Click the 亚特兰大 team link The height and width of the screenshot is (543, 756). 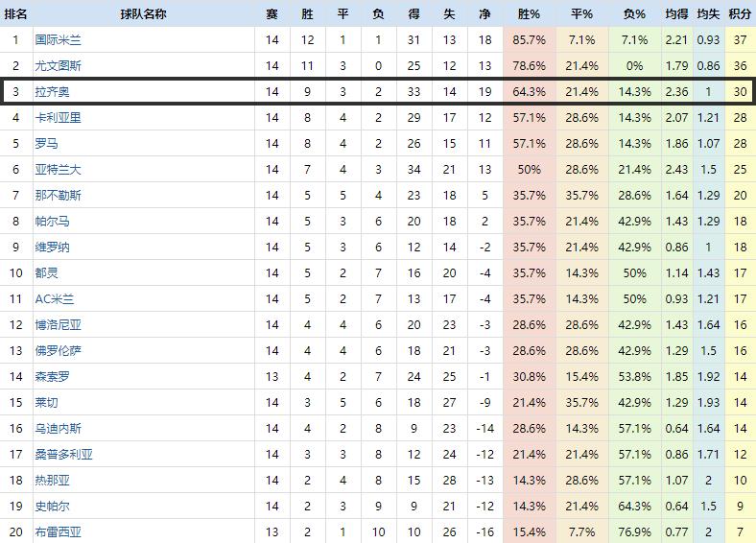(x=58, y=170)
